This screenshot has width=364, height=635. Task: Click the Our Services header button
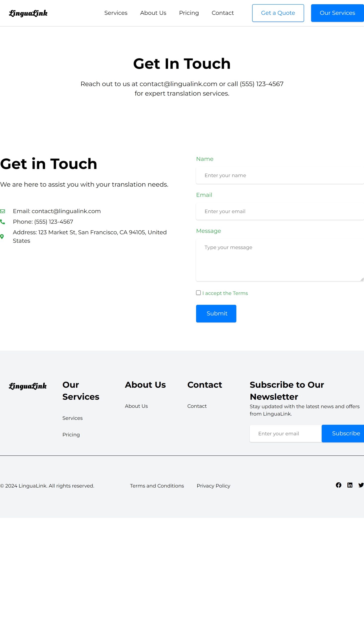(x=337, y=13)
